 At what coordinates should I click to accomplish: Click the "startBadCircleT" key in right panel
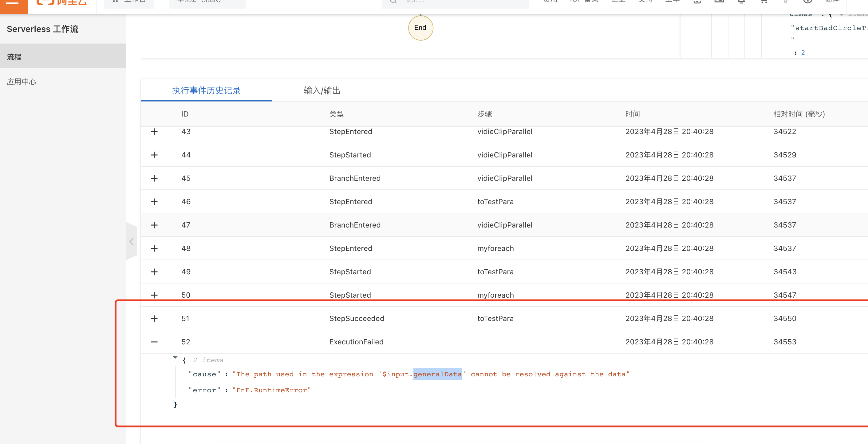(829, 28)
